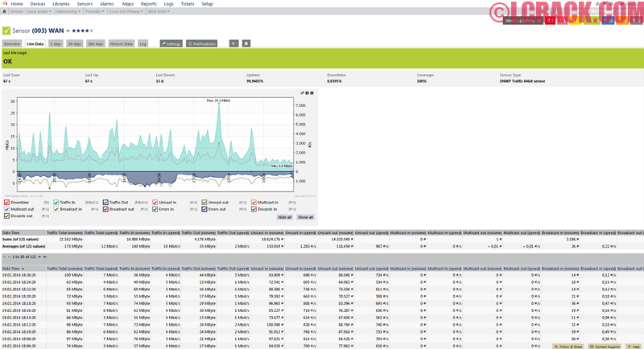Viewport: 644px width, 349px height.
Task: Click Devices breadcrumb link
Action: click(x=17, y=11)
